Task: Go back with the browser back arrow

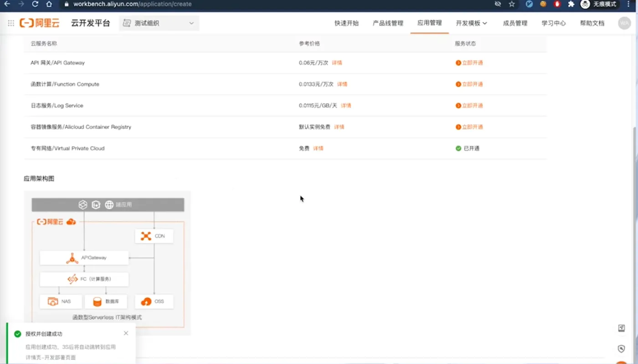Action: pyautogui.click(x=7, y=4)
